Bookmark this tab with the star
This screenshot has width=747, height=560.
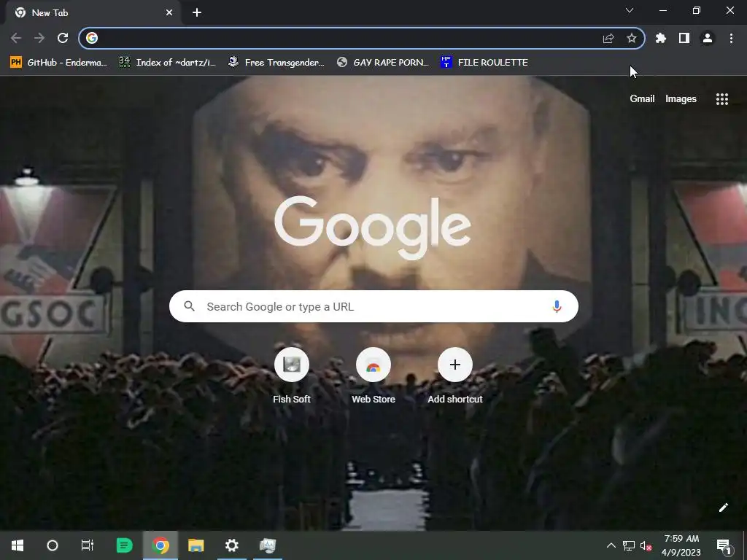(x=632, y=38)
